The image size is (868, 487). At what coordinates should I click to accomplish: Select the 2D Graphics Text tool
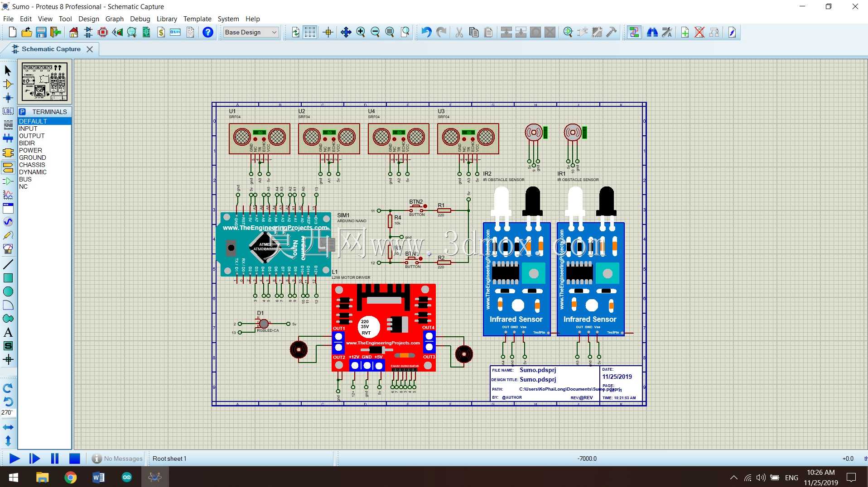[8, 332]
